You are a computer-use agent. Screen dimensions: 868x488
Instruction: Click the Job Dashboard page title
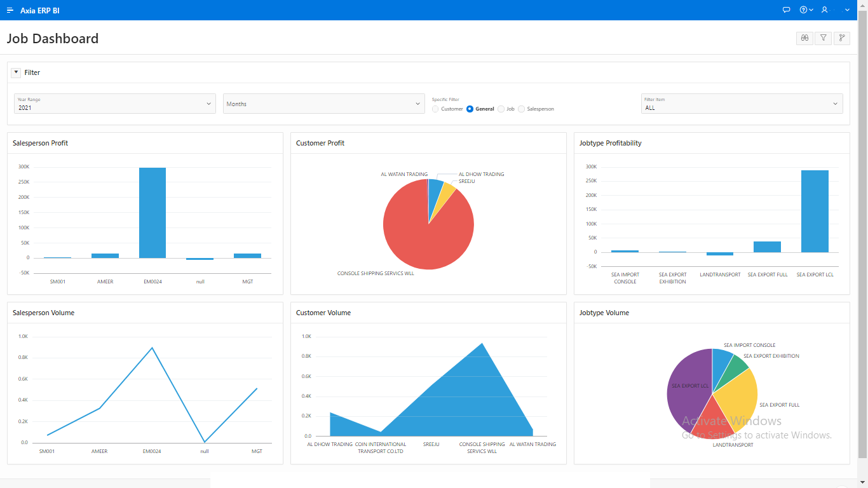tap(53, 39)
